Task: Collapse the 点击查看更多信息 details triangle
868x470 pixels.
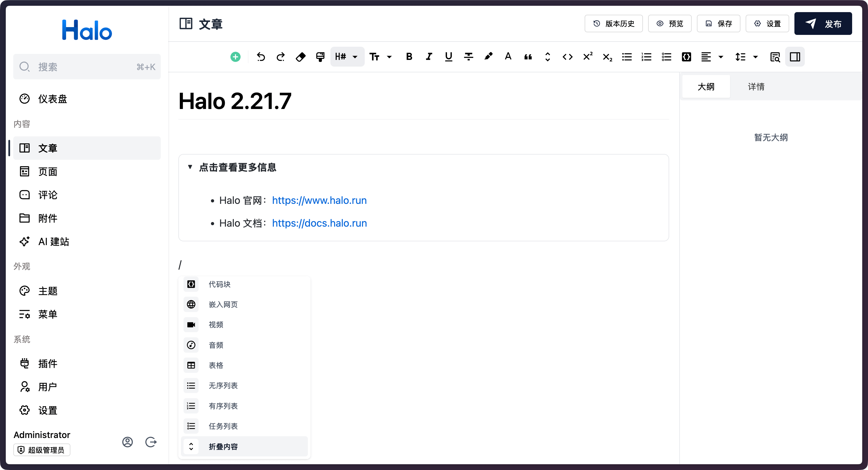Action: point(190,167)
